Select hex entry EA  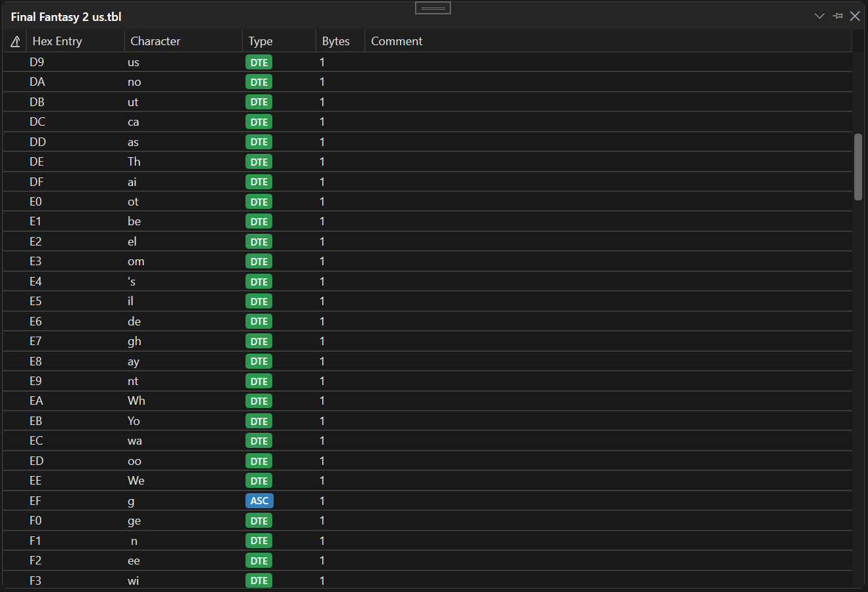[36, 401]
